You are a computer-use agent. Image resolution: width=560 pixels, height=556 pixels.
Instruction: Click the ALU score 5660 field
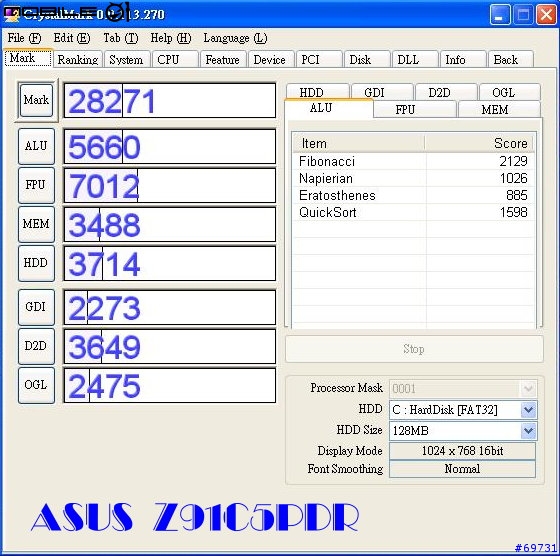point(170,146)
